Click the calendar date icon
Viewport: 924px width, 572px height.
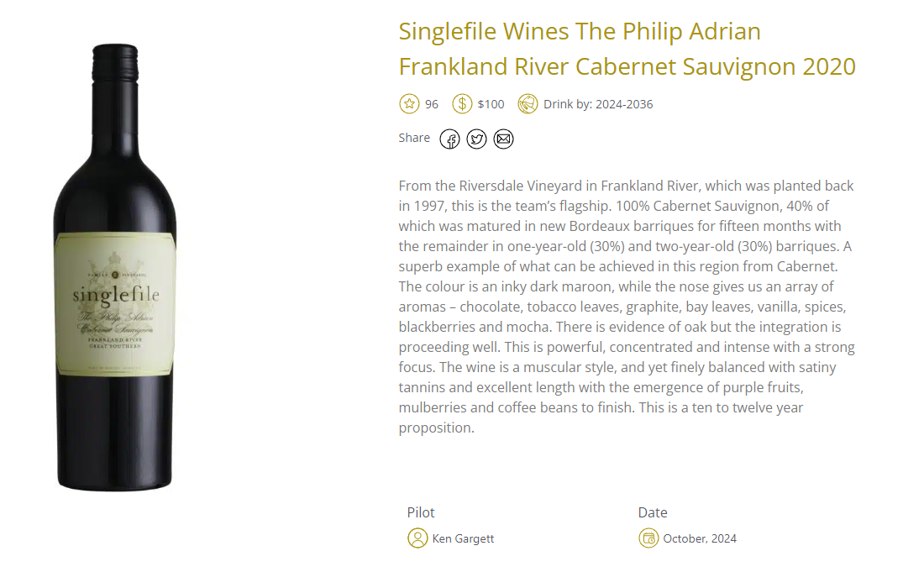(x=648, y=538)
